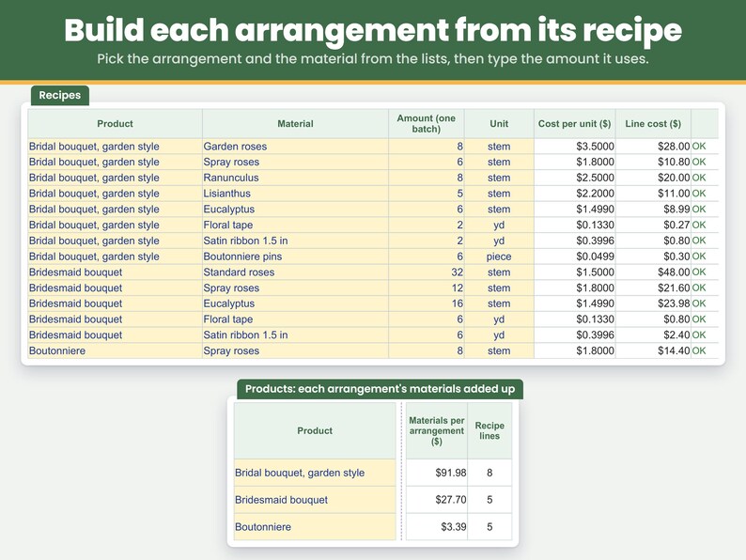
Task: Click line cost $23.98
Action: point(653,303)
